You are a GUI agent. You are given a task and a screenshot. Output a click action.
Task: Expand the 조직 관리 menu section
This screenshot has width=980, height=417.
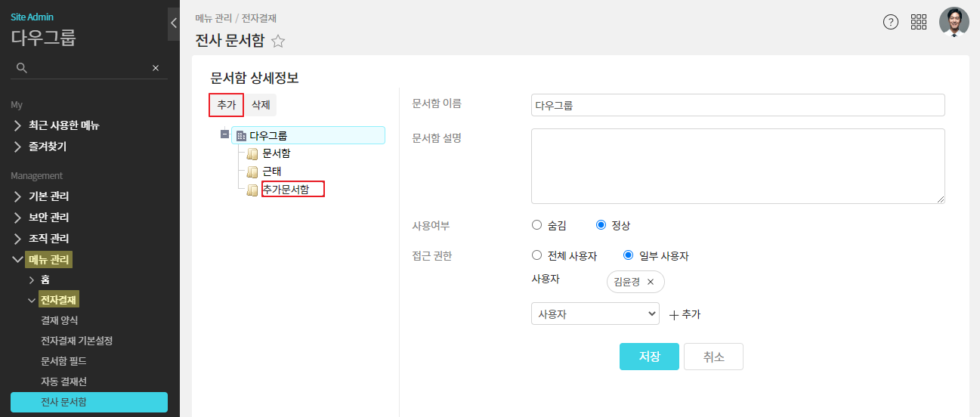point(48,239)
